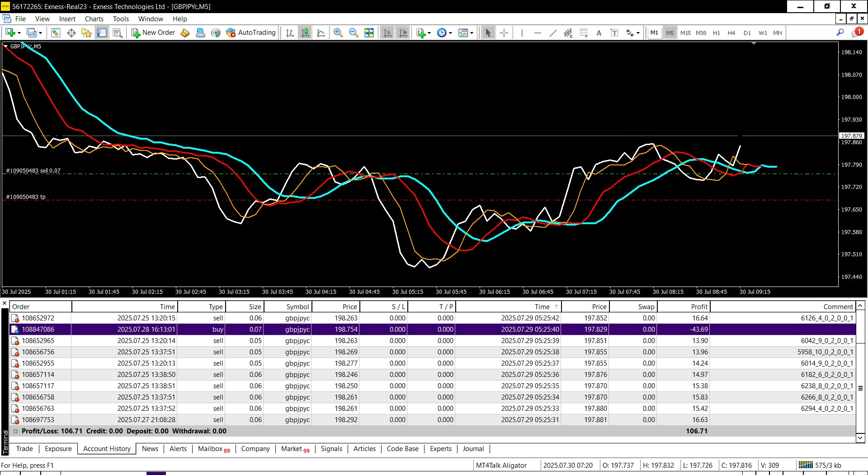Select the trendline drawing tool

tap(552, 33)
